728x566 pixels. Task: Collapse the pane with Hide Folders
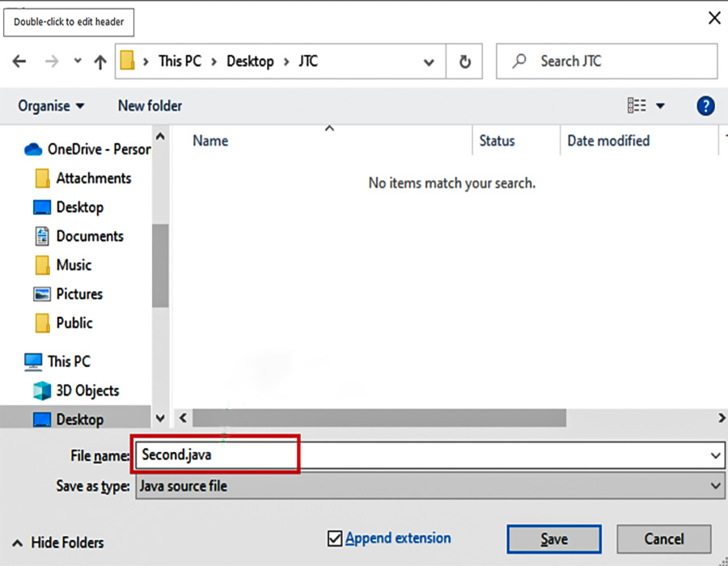(58, 543)
